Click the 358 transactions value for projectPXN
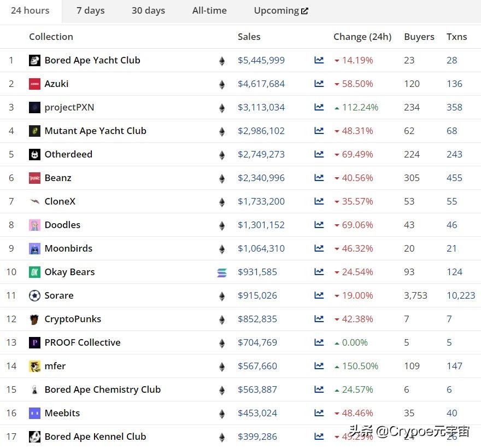This screenshot has height=448, width=481. [x=454, y=107]
